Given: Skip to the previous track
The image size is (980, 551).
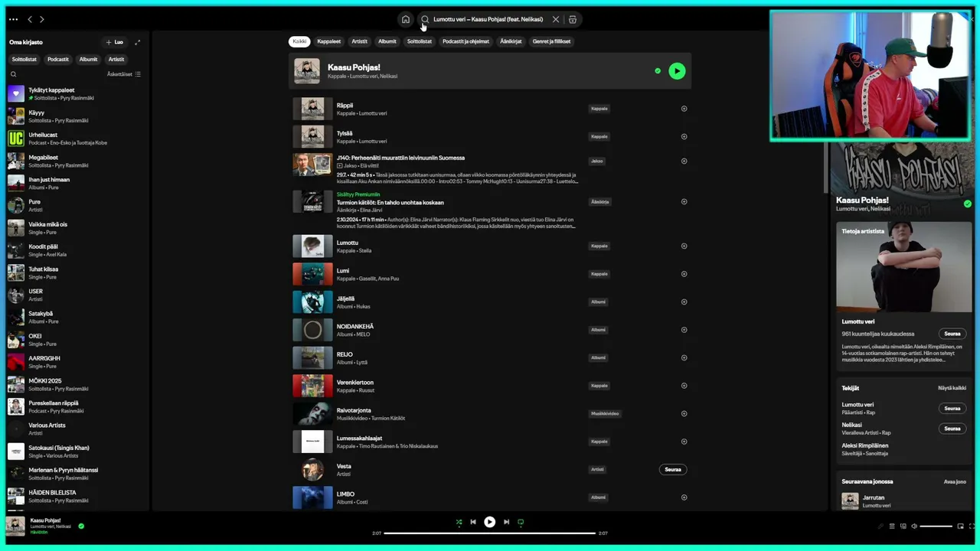Looking at the screenshot, I should click(473, 522).
